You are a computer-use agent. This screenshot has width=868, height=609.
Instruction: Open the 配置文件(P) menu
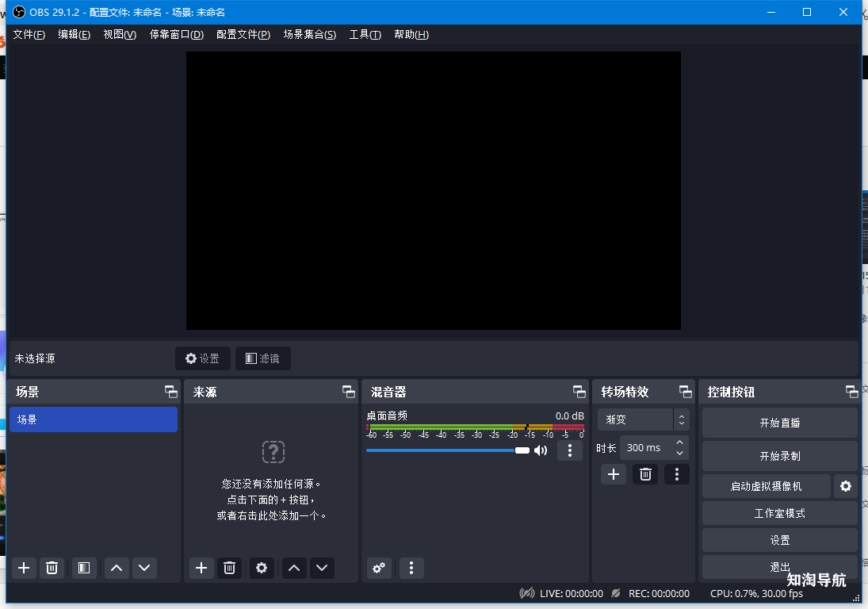click(243, 34)
